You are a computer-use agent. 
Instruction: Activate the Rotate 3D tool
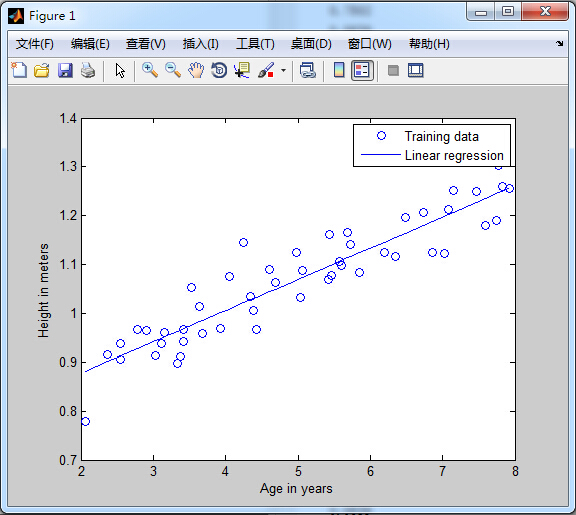coord(219,70)
